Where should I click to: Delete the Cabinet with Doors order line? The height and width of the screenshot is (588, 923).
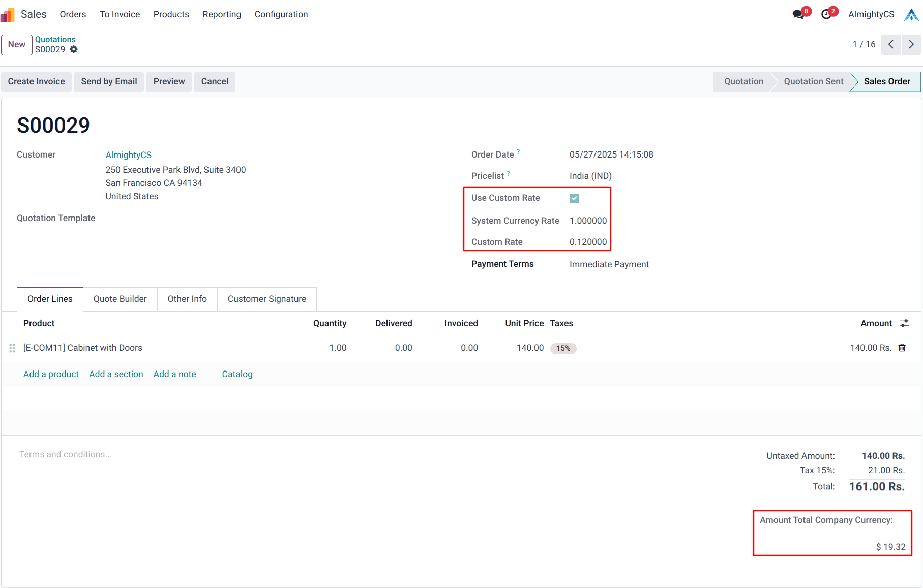pyautogui.click(x=902, y=348)
